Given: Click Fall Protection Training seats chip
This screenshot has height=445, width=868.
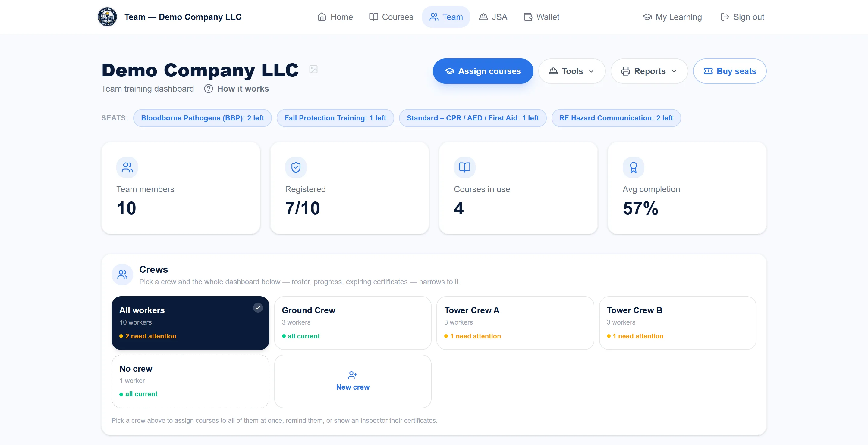Looking at the screenshot, I should pyautogui.click(x=335, y=118).
